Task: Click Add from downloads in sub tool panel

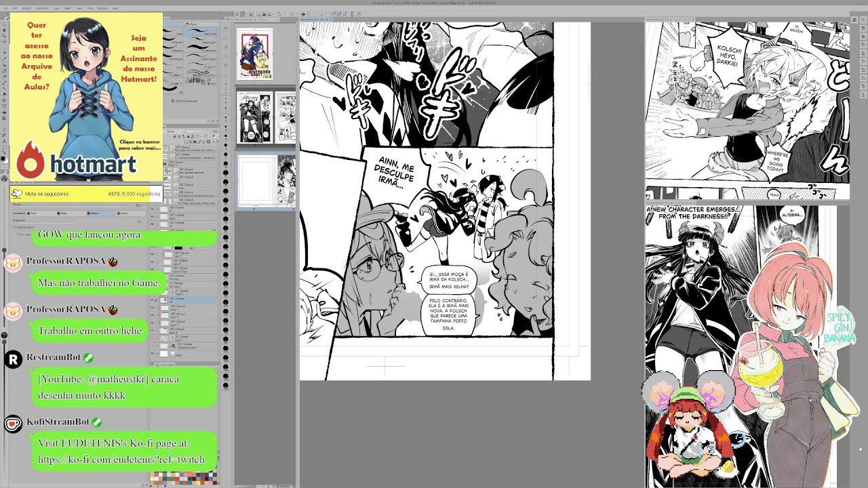Action: click(184, 101)
